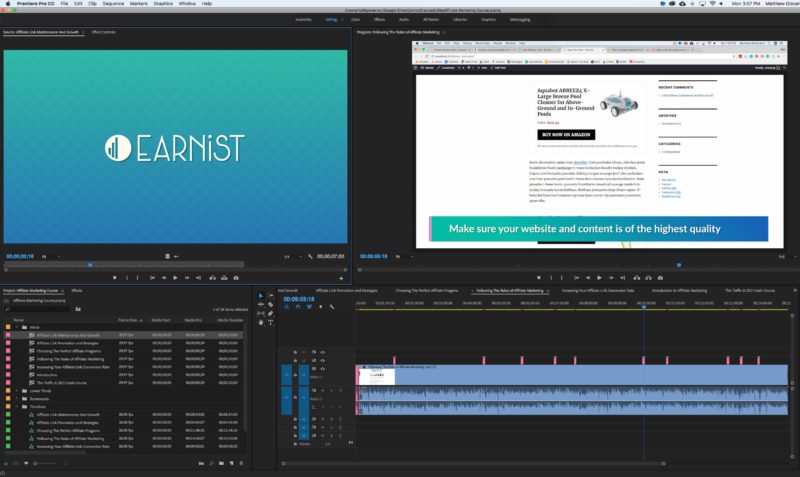Play the Program monitor sequence
This screenshot has height=477, width=800.
click(599, 278)
